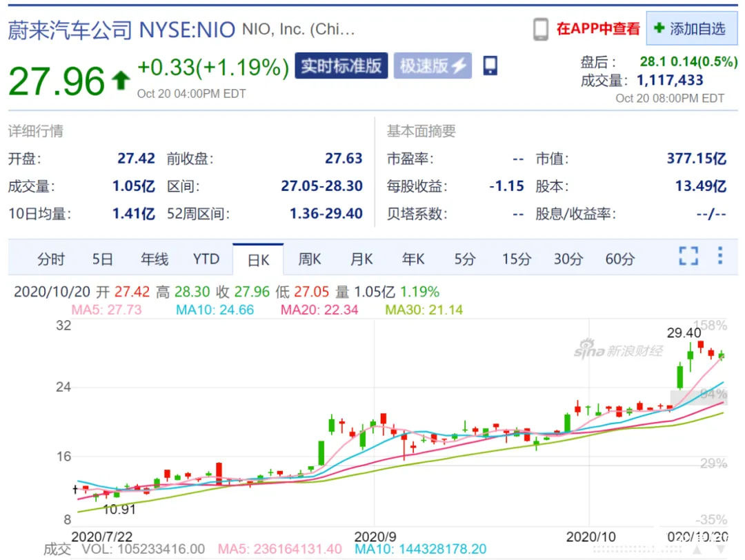Click the phone icon beside 在APP中查看

tap(540, 30)
